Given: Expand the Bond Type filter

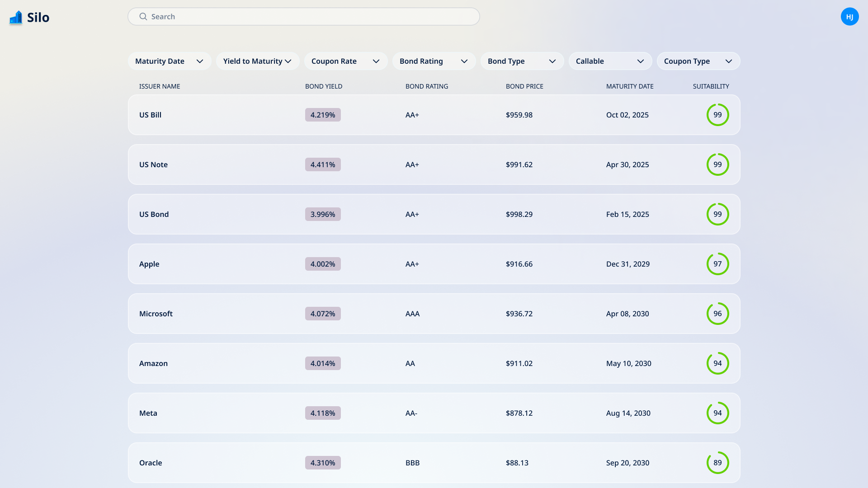Looking at the screenshot, I should point(522,61).
